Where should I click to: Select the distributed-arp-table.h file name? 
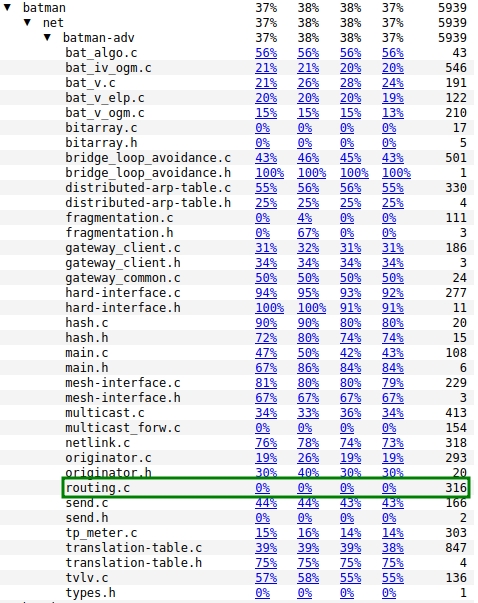tap(148, 203)
